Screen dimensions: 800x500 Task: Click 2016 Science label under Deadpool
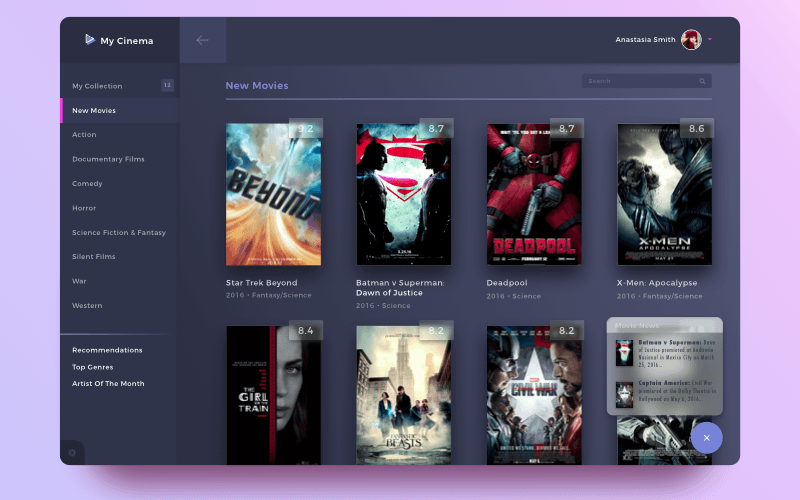(x=513, y=296)
